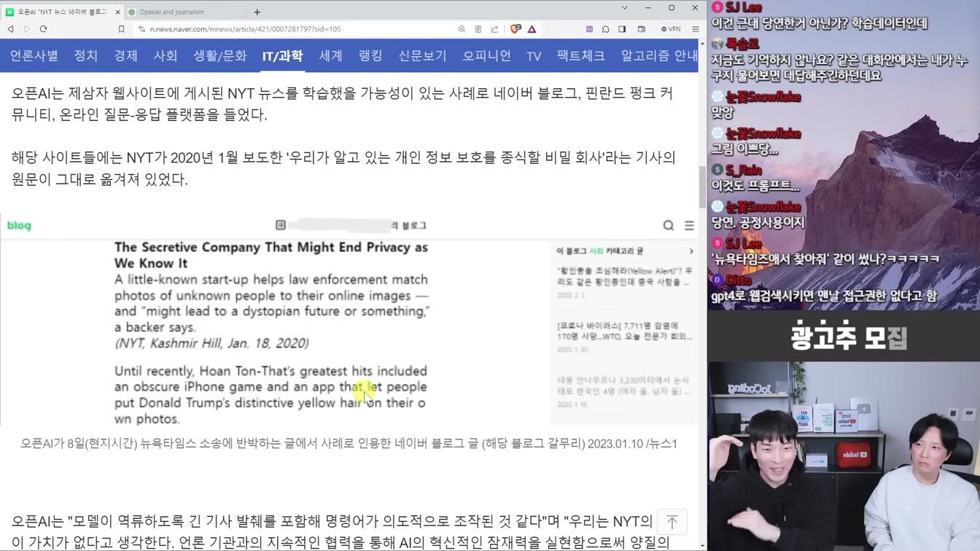Open the Brave wallet icon
980x551 pixels.
pyautogui.click(x=642, y=29)
